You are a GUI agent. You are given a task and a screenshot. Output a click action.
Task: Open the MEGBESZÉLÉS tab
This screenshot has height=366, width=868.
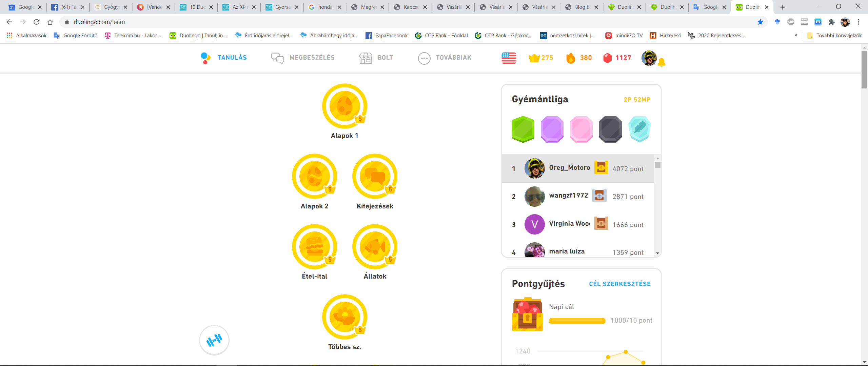point(303,58)
